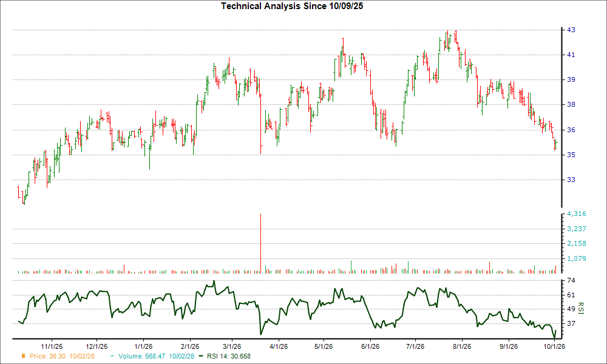The width and height of the screenshot is (607, 364).
Task: Click the tall red volume spike bar
Action: (x=260, y=244)
